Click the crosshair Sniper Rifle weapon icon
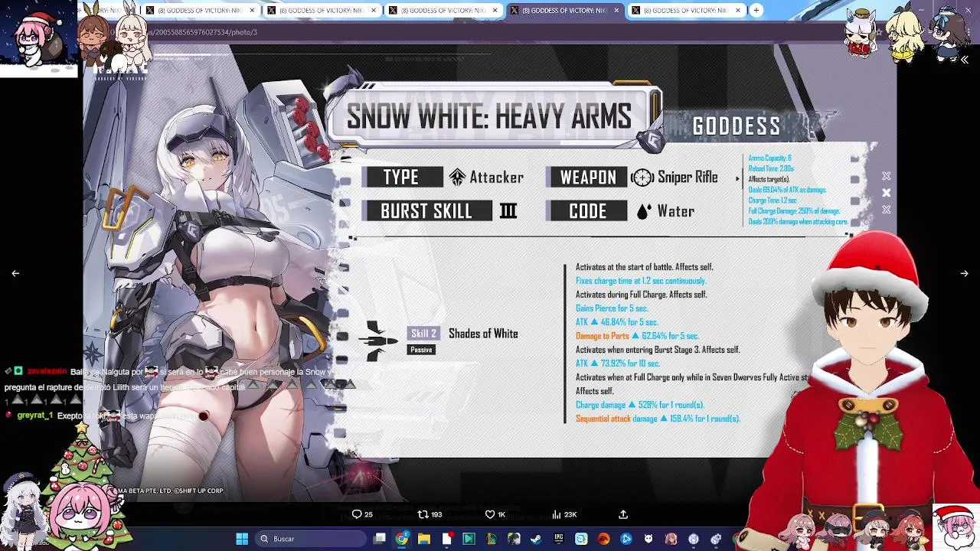 pyautogui.click(x=642, y=178)
